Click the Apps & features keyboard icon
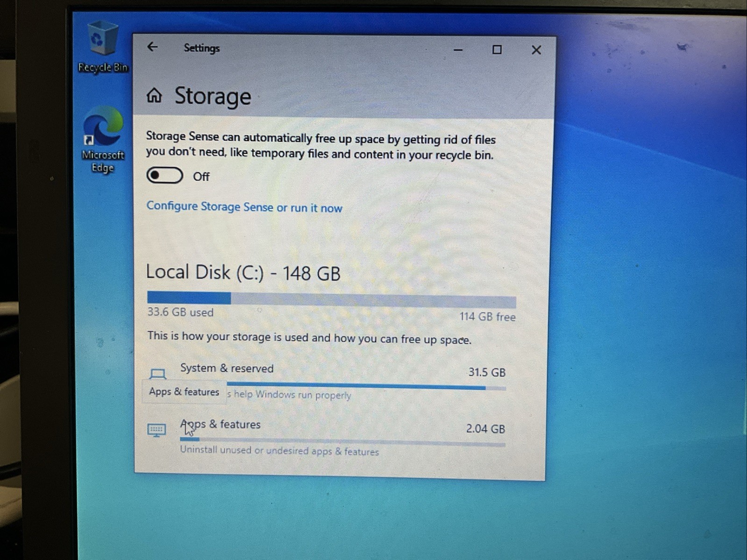747x560 pixels. tap(157, 430)
